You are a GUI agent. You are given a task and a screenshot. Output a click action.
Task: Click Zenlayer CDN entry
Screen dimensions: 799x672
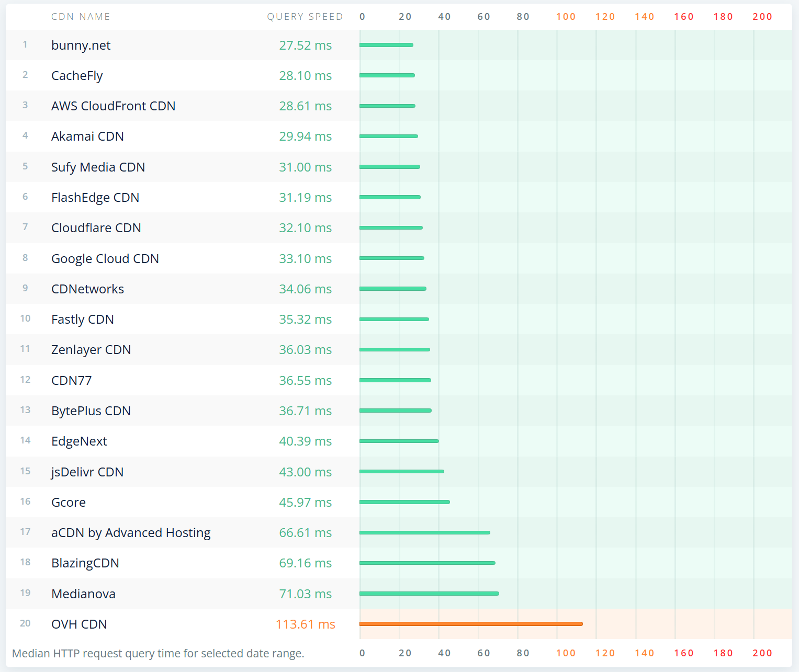(x=91, y=350)
